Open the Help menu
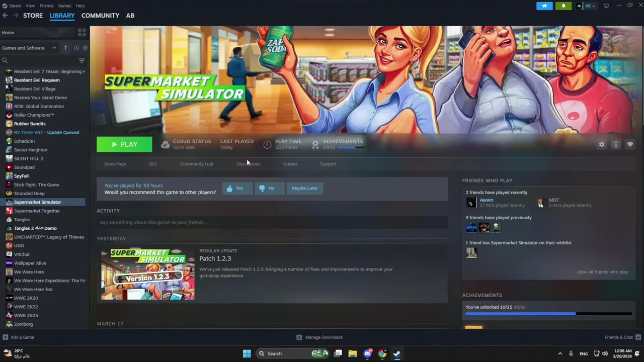The height and width of the screenshot is (362, 644). 80,6
